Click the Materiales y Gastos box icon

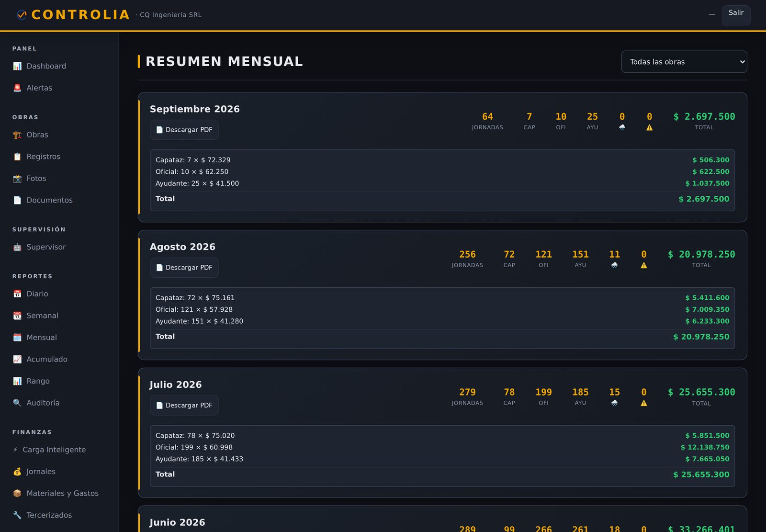[x=17, y=493]
